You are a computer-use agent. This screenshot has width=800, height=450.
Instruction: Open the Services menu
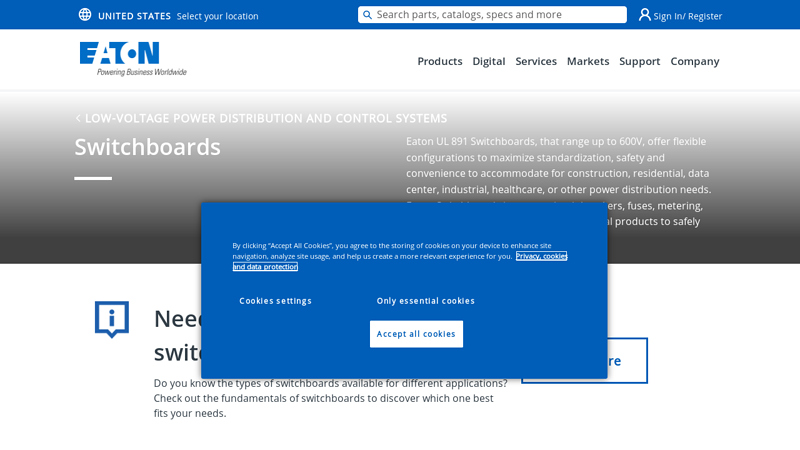click(536, 61)
